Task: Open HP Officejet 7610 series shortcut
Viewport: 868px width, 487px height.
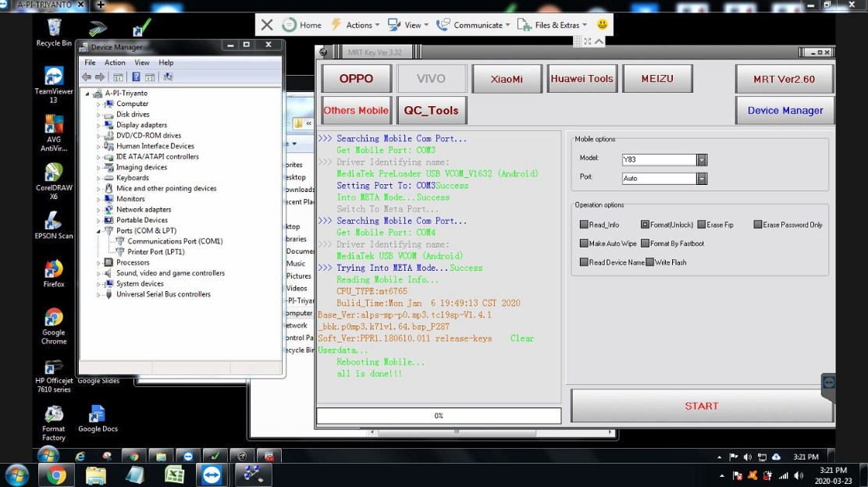Action: [54, 375]
